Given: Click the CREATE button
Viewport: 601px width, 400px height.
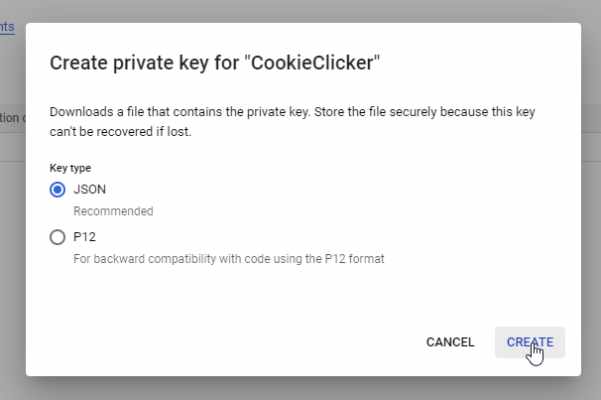Looking at the screenshot, I should (x=530, y=342).
